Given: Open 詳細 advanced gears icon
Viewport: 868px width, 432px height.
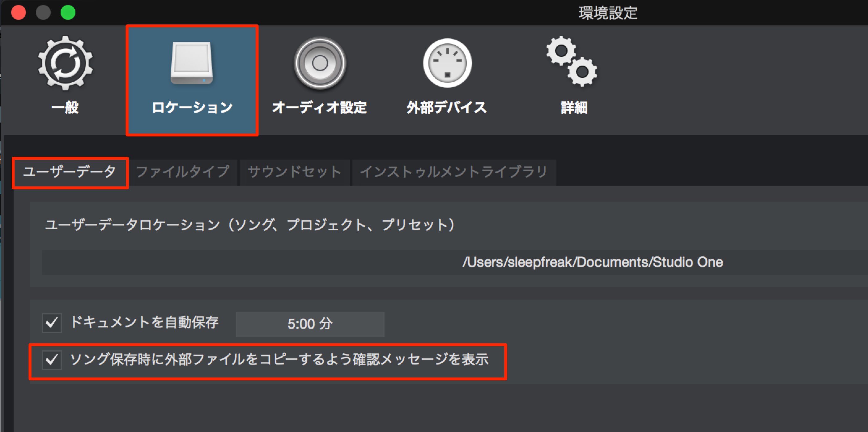Looking at the screenshot, I should click(572, 61).
